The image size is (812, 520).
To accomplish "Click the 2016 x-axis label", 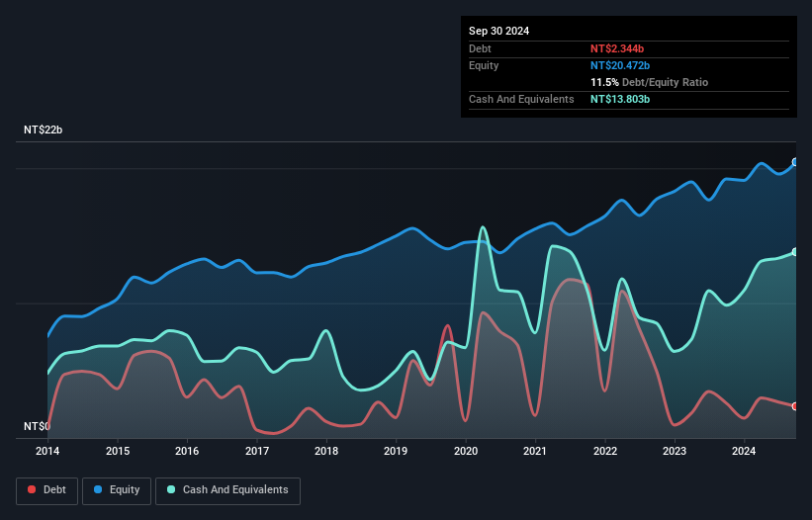I will tap(187, 451).
